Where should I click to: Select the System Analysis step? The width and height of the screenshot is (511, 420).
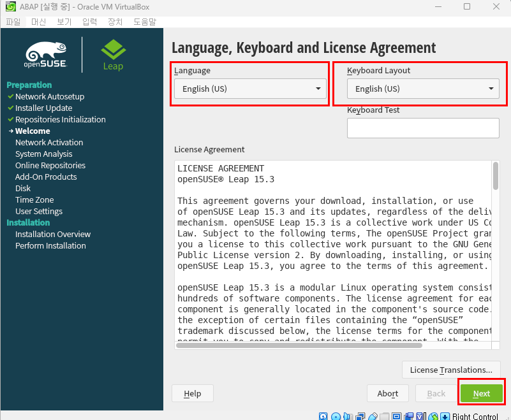[43, 154]
